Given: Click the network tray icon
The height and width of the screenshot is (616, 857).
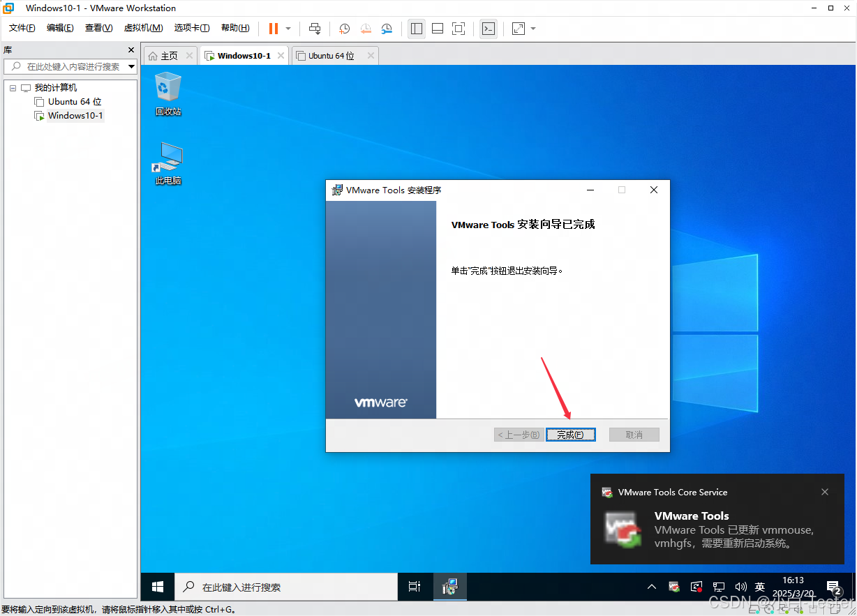Looking at the screenshot, I should pyautogui.click(x=719, y=587).
